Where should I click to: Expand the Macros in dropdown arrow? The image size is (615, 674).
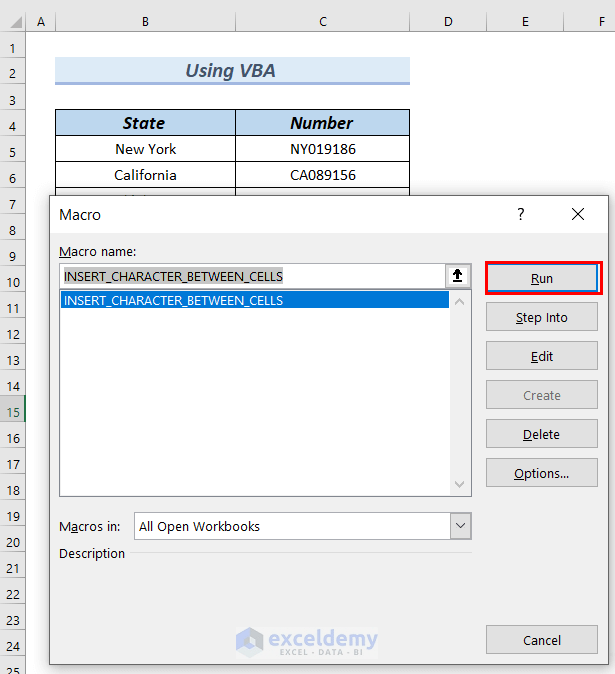pos(460,526)
